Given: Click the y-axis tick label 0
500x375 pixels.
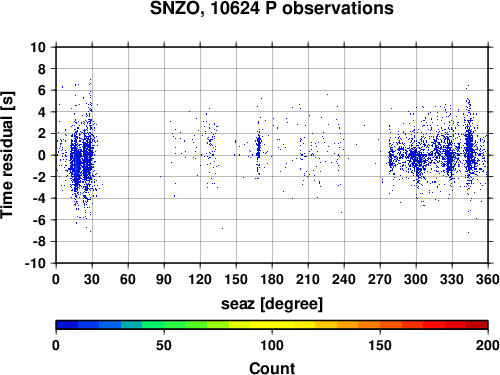Looking at the screenshot, I should pos(42,155).
